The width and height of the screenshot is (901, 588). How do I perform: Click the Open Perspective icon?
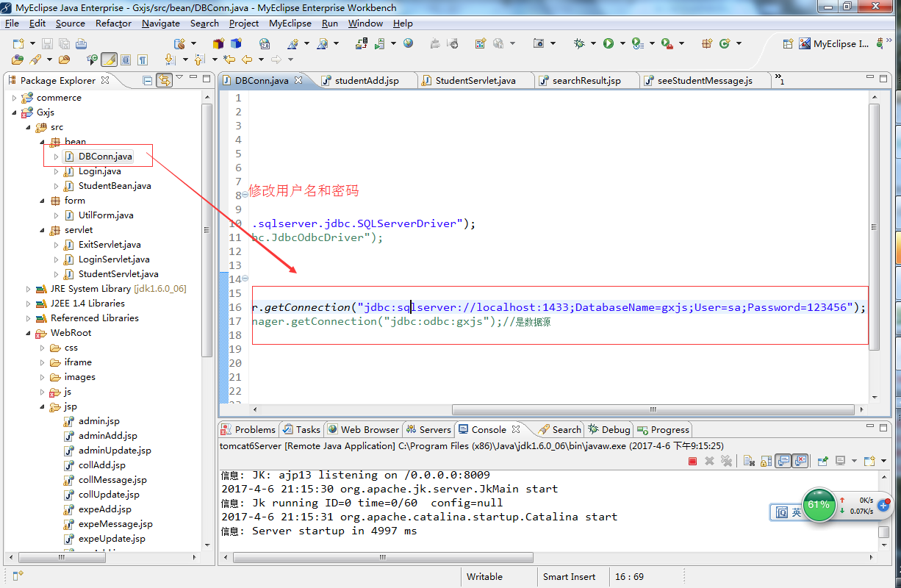788,44
